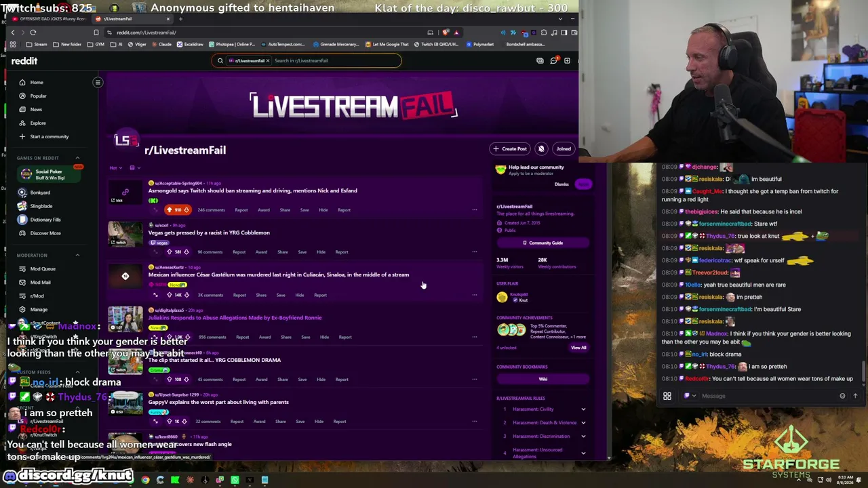Open Asmongold says Twitch should ban post

253,191
